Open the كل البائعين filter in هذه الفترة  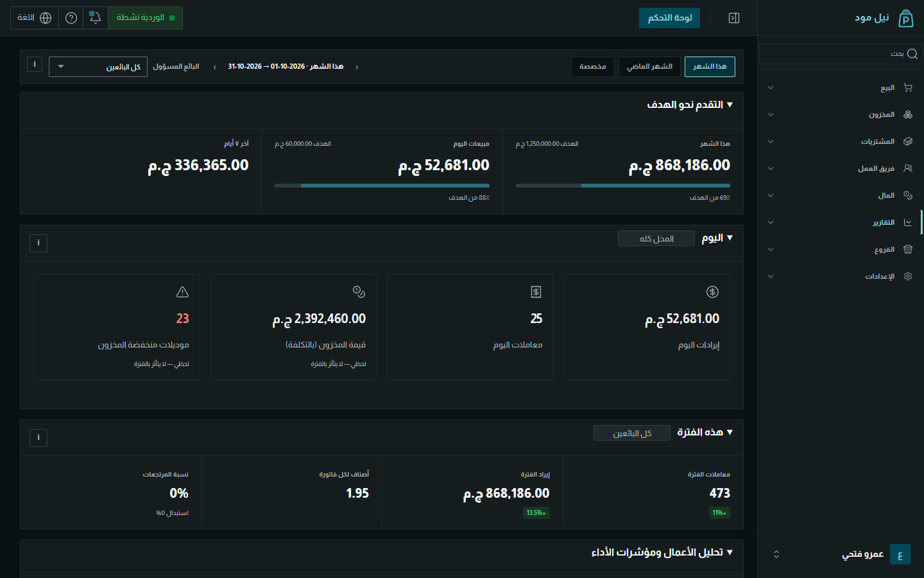tap(632, 433)
